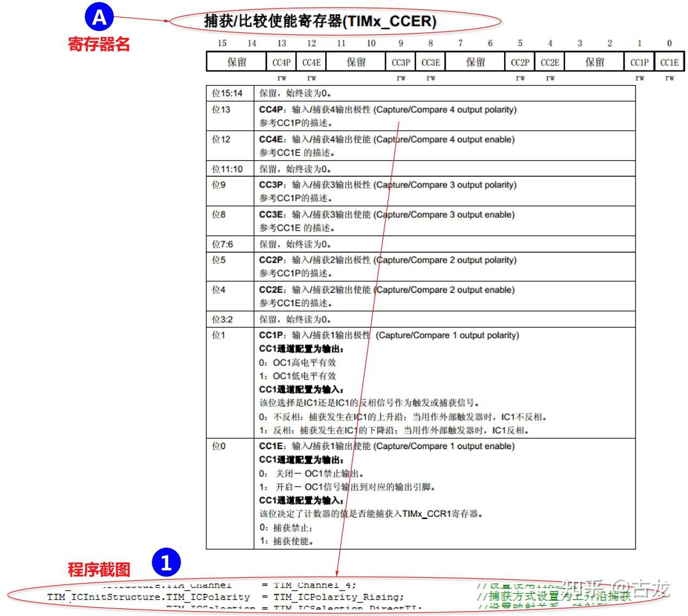This screenshot has width=688, height=616.
Task: Click the rw indicator below CC4P
Action: pyautogui.click(x=282, y=78)
